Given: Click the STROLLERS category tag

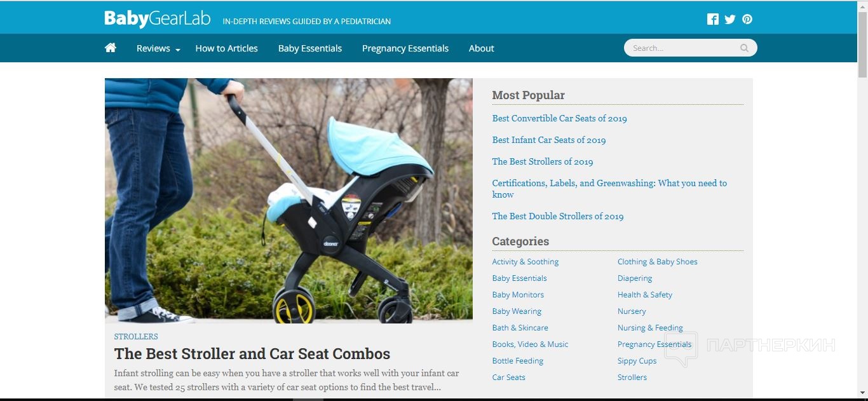Looking at the screenshot, I should 136,337.
